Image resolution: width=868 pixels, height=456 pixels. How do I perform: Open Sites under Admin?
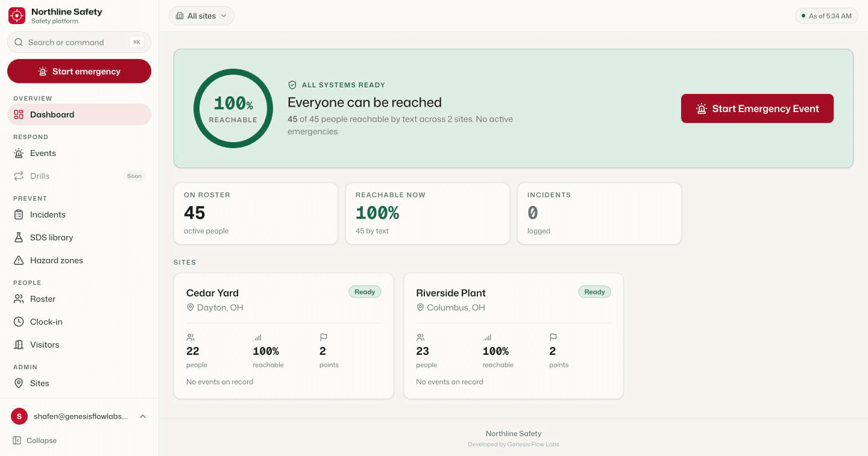[79, 383]
